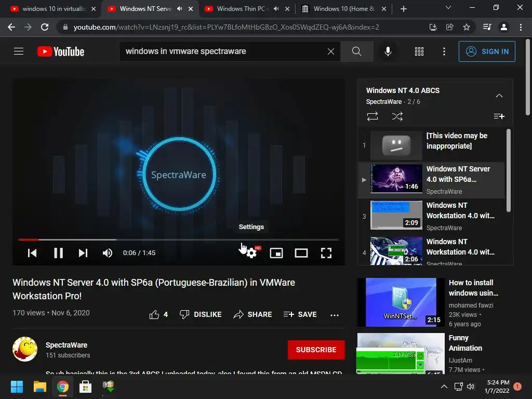Open the SpectraWare link under the playlist title
The width and height of the screenshot is (532, 399).
(384, 101)
